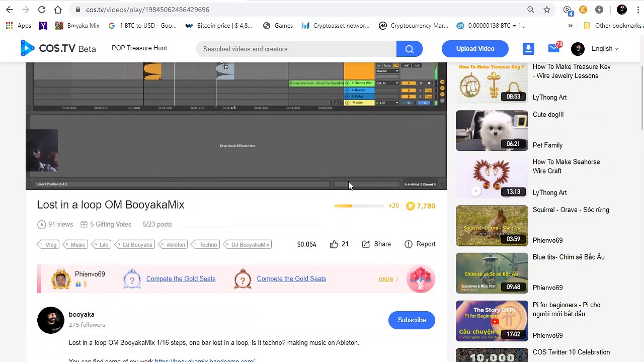The width and height of the screenshot is (644, 362).
Task: Click Pet Family channel name
Action: tap(547, 145)
